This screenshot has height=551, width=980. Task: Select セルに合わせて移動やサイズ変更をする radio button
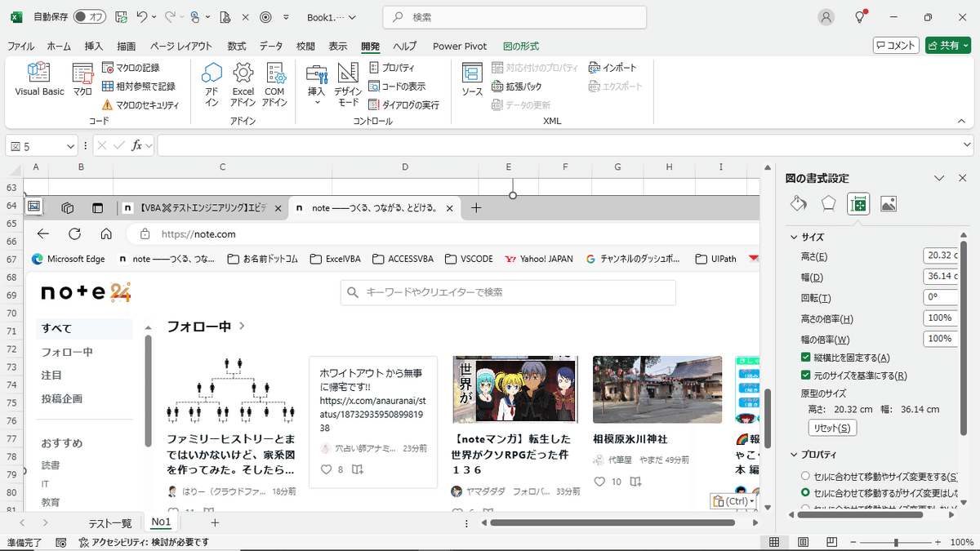tap(806, 476)
